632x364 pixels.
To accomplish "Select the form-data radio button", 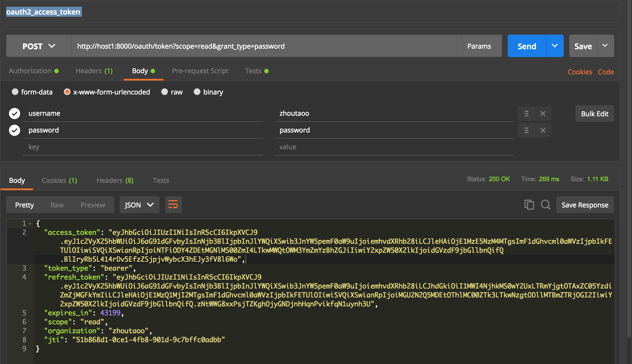I will pyautogui.click(x=15, y=92).
